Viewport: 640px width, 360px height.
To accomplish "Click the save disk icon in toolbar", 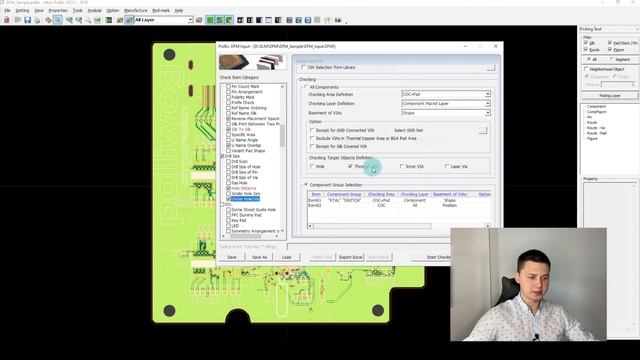I will point(27,20).
